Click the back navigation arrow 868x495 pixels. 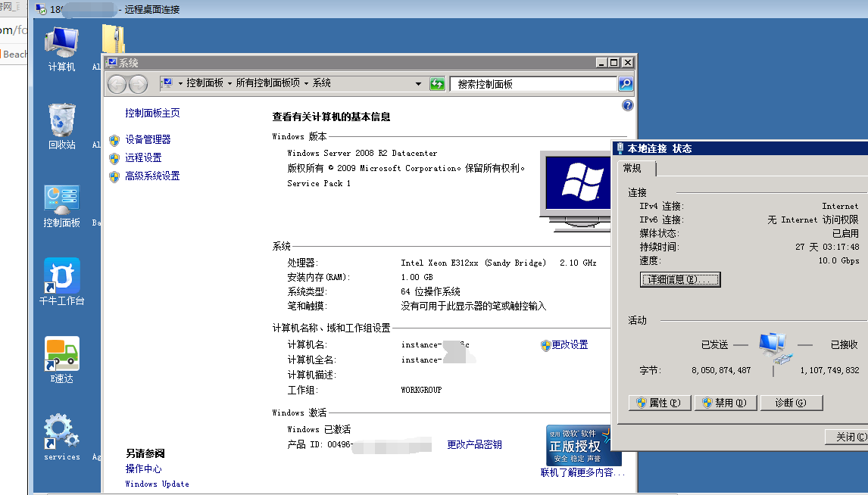[x=117, y=84]
